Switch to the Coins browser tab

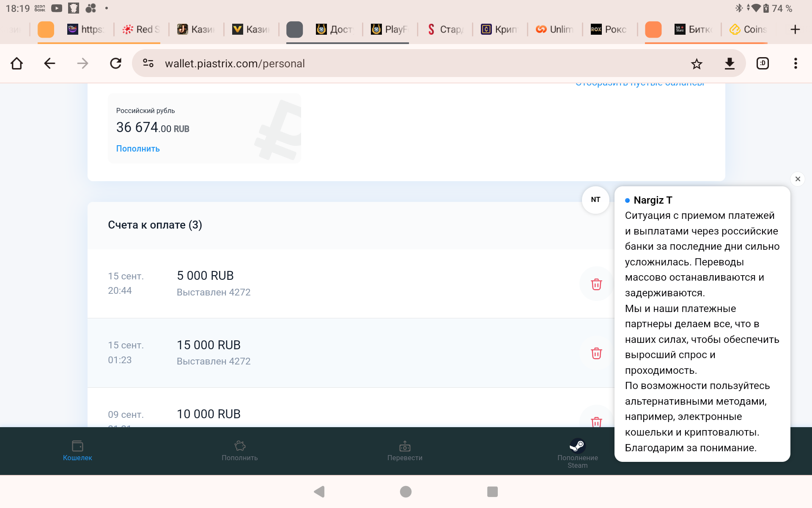(x=748, y=30)
